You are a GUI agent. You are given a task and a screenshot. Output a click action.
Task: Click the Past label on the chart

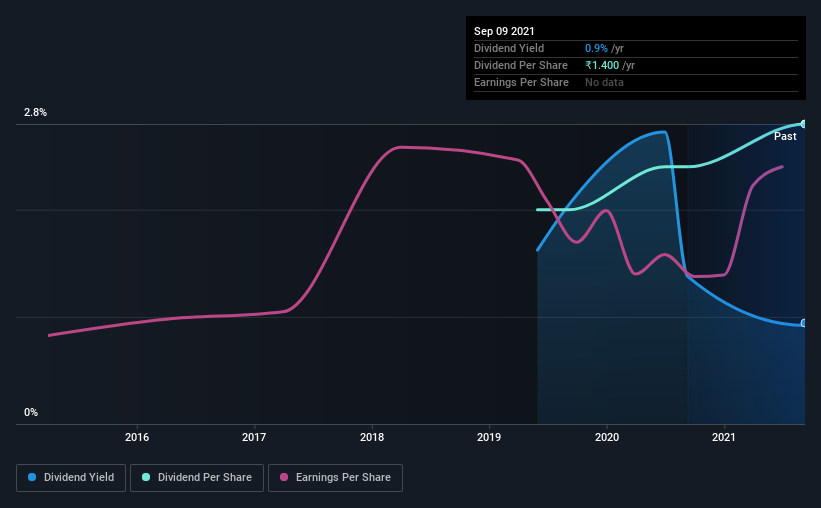coord(785,136)
